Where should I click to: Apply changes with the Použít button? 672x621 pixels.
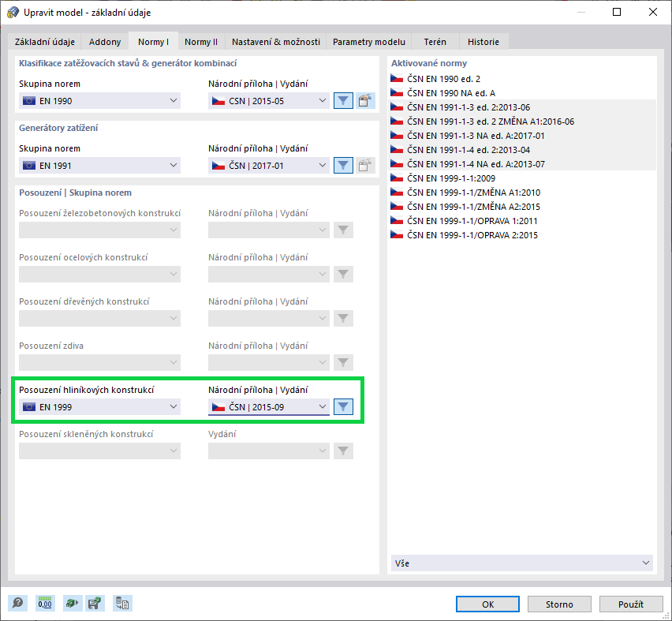[x=631, y=604]
